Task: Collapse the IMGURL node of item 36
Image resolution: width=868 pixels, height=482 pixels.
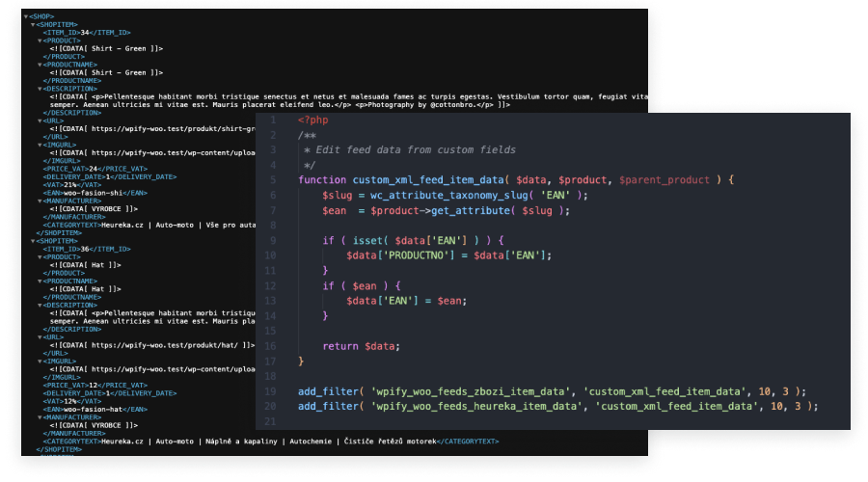Action: [40, 361]
